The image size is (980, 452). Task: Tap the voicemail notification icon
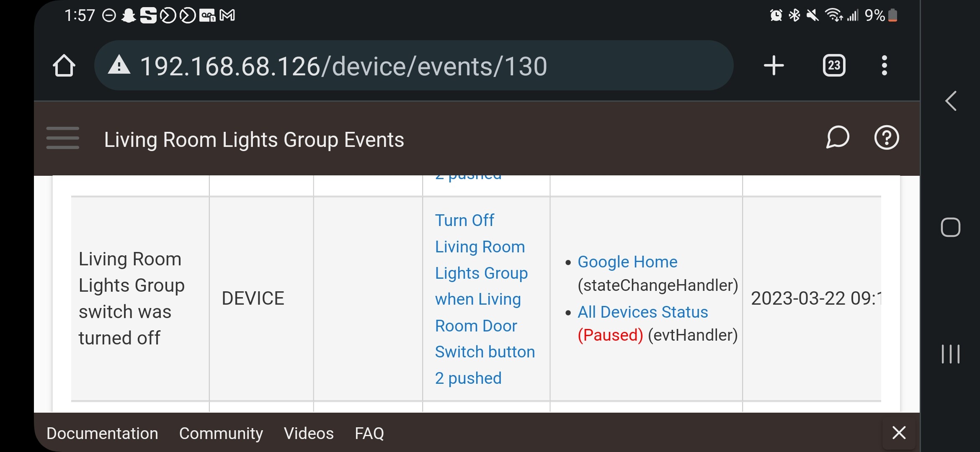[x=207, y=16]
